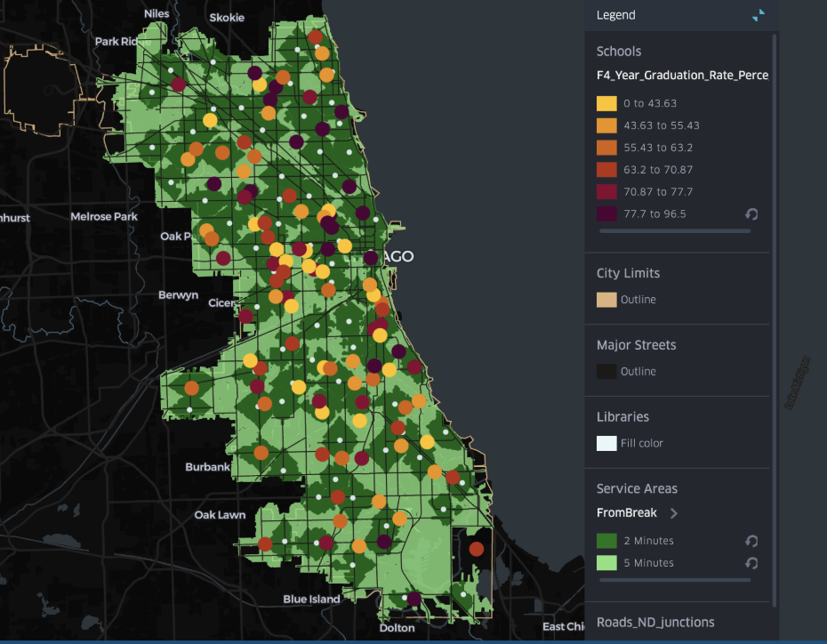Toggle the 5 Minutes service area swatch
Screen dimensions: 827x644
click(x=606, y=563)
